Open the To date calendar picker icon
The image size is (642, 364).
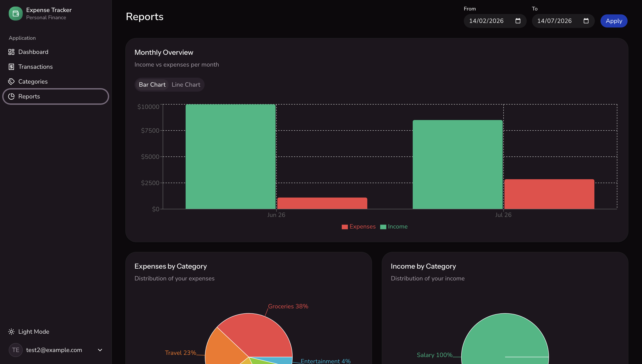586,21
